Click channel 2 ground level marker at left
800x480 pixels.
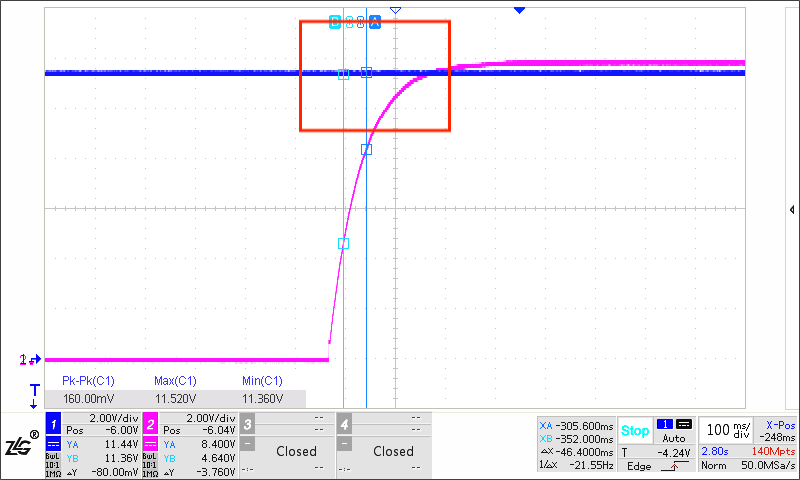click(x=30, y=360)
